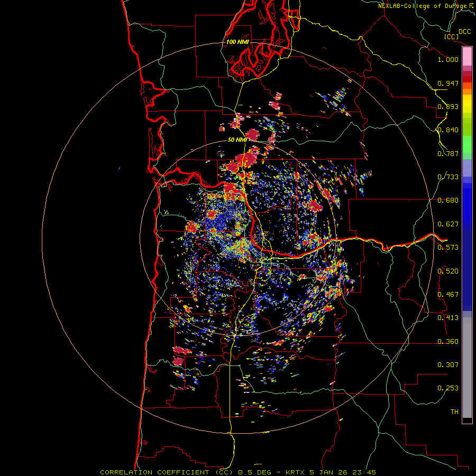Click the bright green segment of the color bar
The height and width of the screenshot is (476, 476).
click(467, 144)
